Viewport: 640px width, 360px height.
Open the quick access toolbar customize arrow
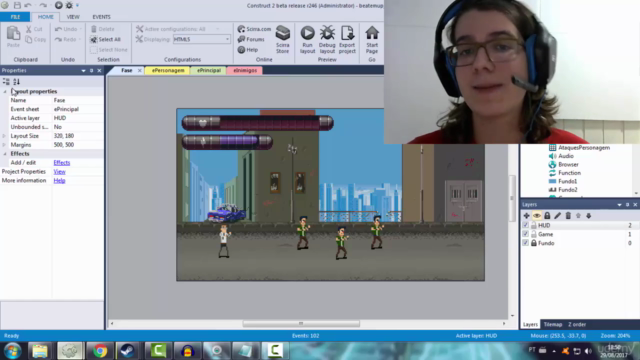pyautogui.click(x=78, y=5)
